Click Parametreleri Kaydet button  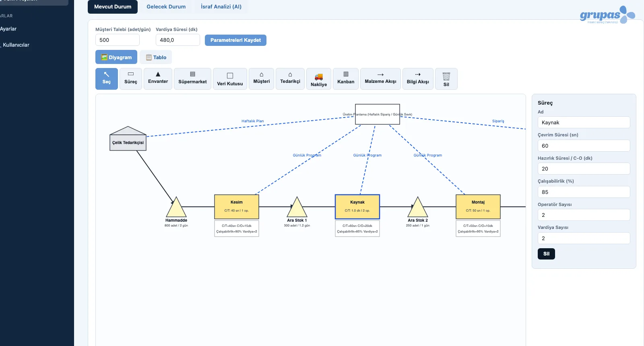(235, 40)
